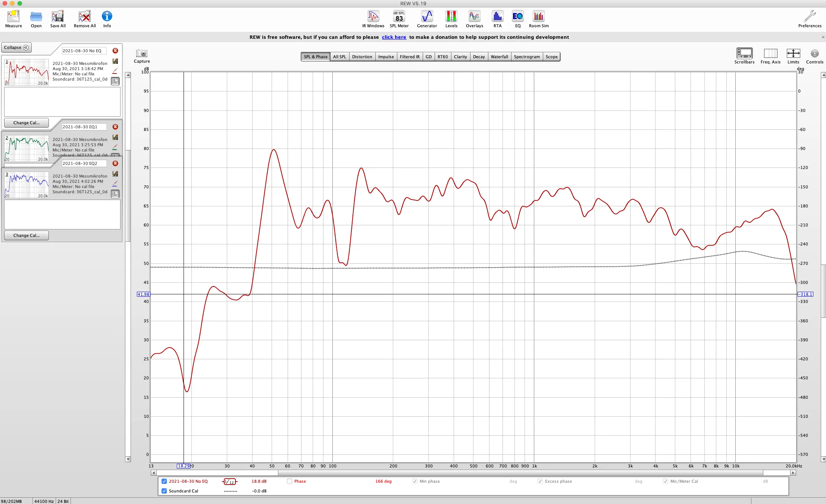Open the RTA analyzer window

pos(497,17)
